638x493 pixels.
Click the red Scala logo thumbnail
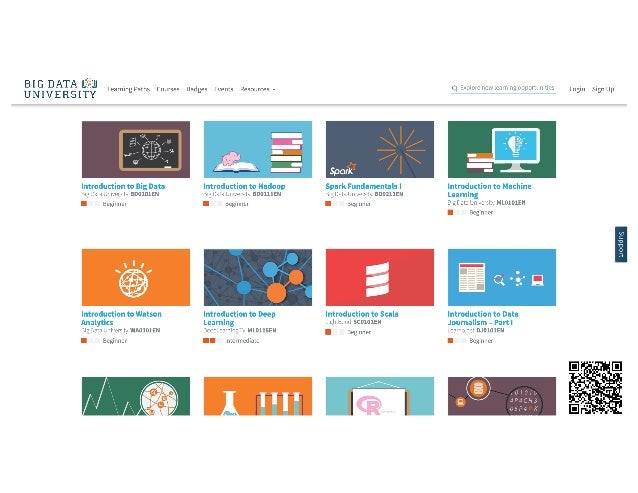point(380,277)
